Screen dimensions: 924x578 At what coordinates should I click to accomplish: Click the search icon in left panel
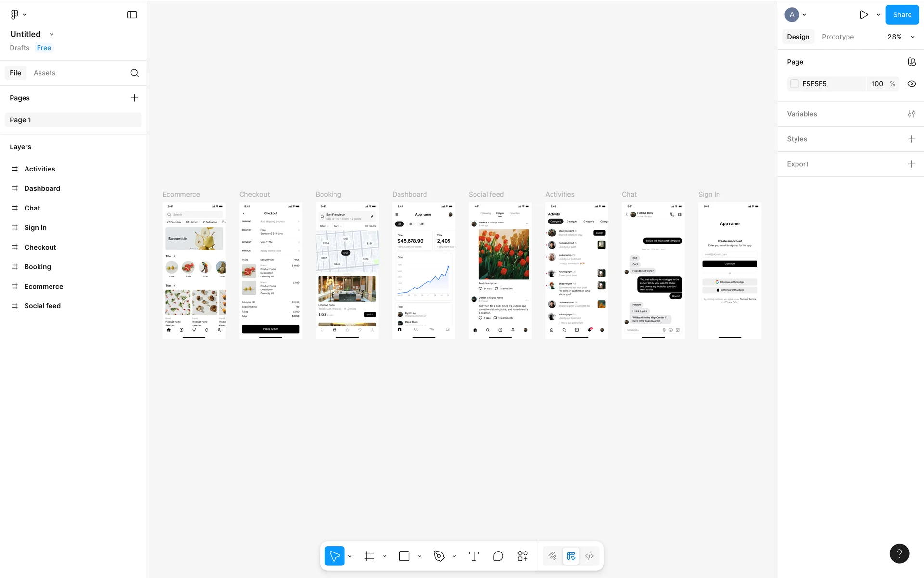click(x=135, y=73)
